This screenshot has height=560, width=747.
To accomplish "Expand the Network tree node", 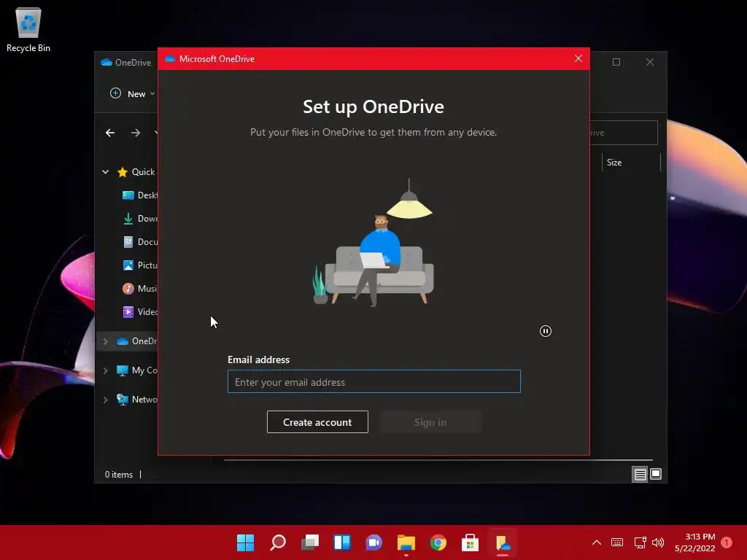I will pyautogui.click(x=105, y=400).
